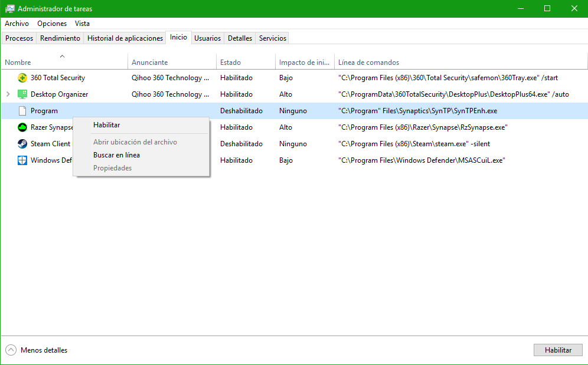Click the Windows Defender shield icon
Viewport: 588px width, 365px height.
pos(22,160)
